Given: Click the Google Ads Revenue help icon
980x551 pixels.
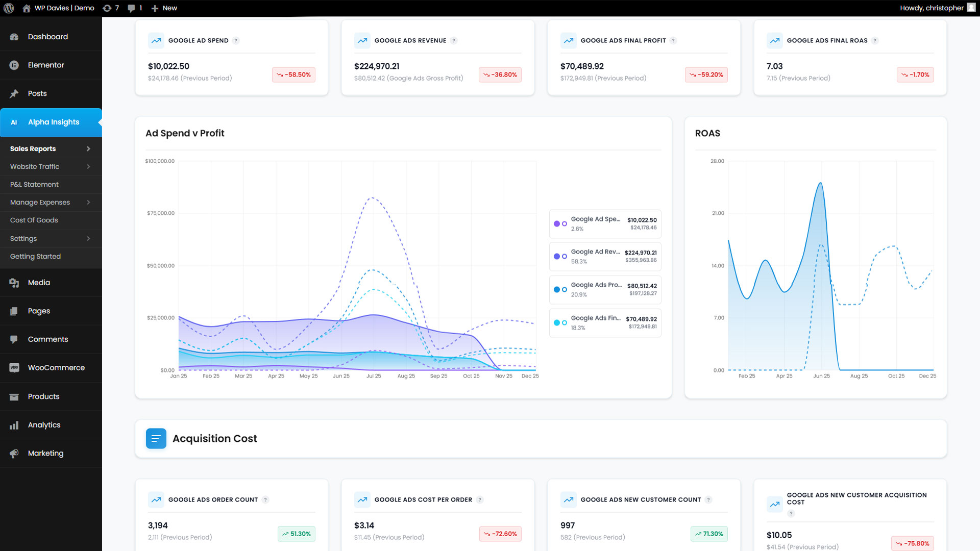Looking at the screenshot, I should coord(454,41).
